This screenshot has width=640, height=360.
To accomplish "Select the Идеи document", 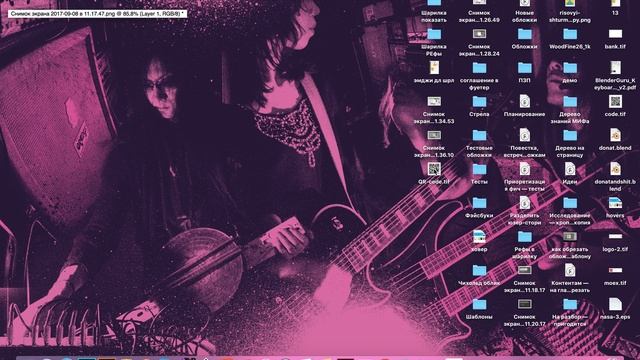I will tap(570, 169).
